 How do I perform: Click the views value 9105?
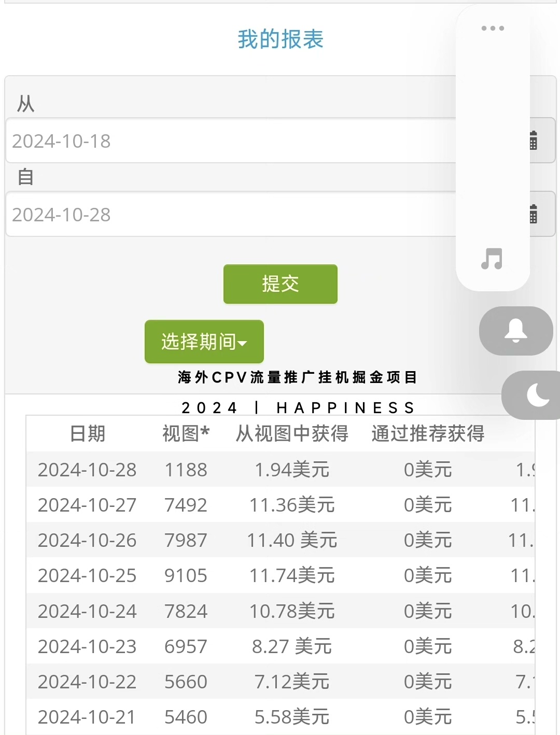click(186, 575)
